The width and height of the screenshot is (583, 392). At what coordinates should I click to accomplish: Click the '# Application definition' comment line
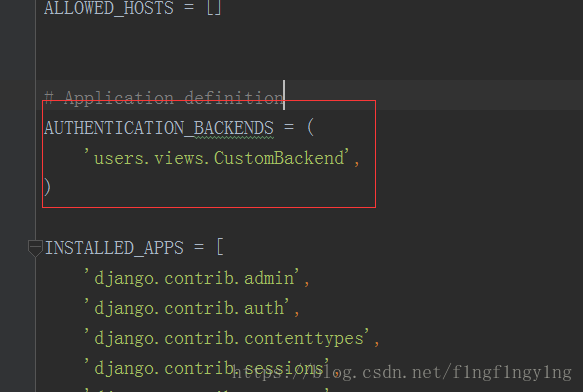(164, 98)
